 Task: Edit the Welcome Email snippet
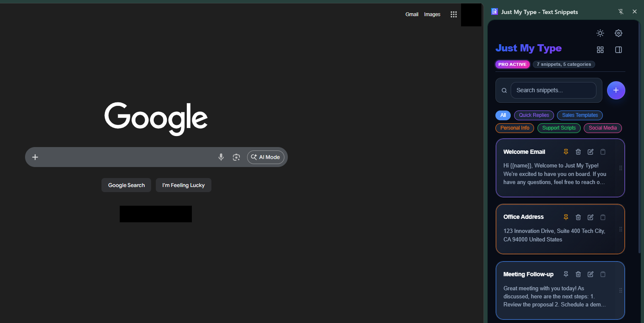[590, 152]
